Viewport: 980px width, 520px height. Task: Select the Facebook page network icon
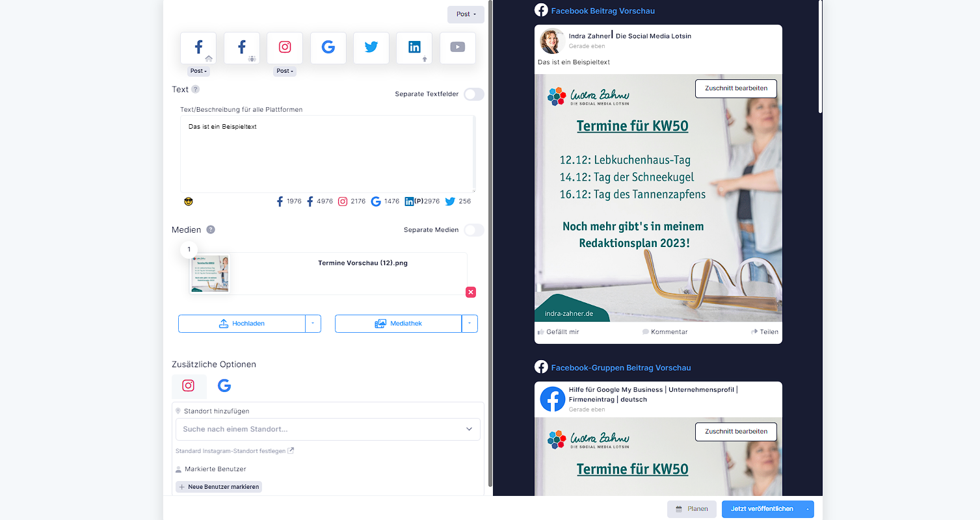coord(198,48)
